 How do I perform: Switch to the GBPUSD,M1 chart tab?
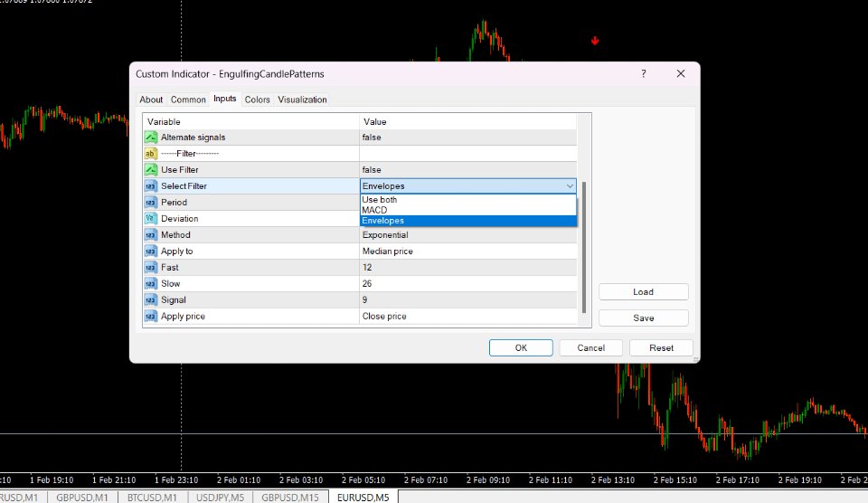[82, 497]
